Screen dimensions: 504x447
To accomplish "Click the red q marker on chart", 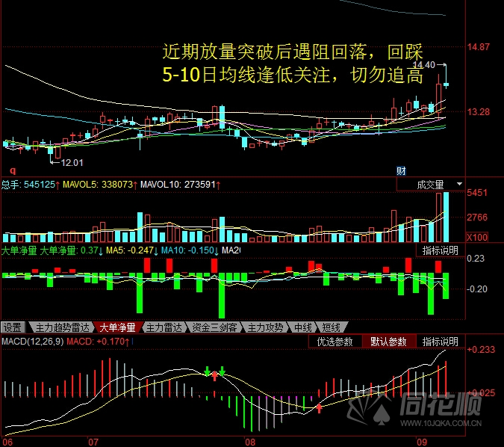I will [13, 170].
